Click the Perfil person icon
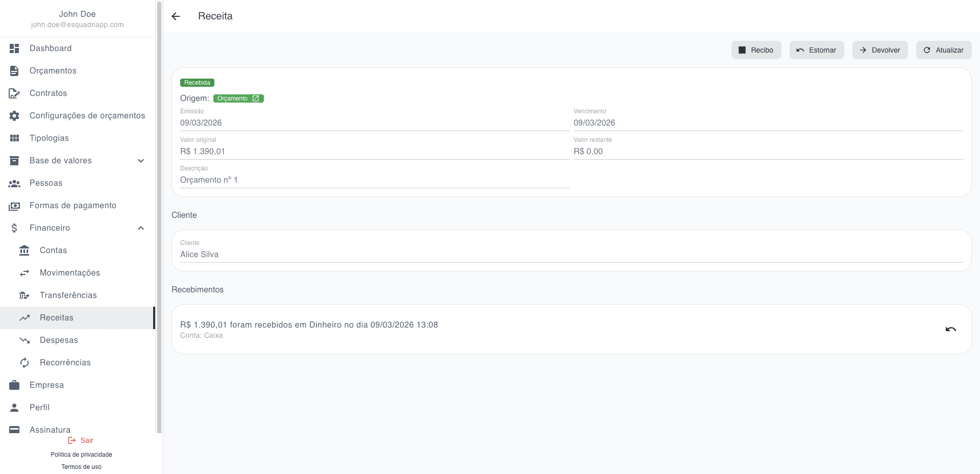The width and height of the screenshot is (980, 474). pos(14,408)
